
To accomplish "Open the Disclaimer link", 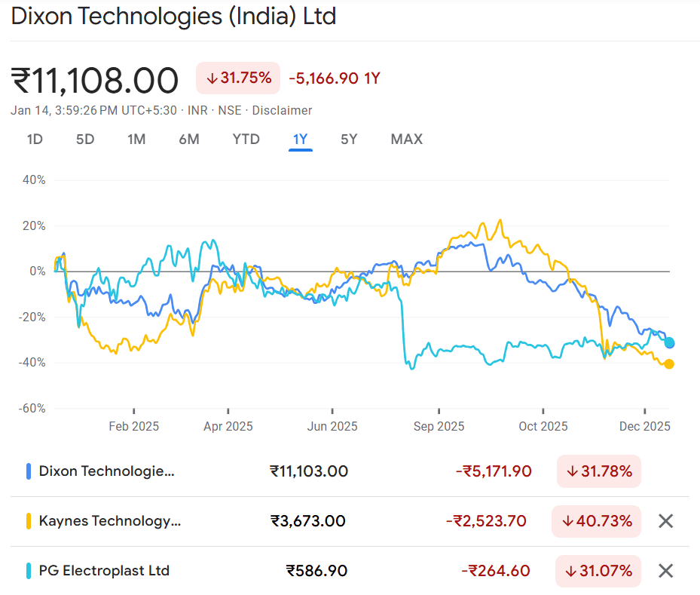I will point(282,110).
